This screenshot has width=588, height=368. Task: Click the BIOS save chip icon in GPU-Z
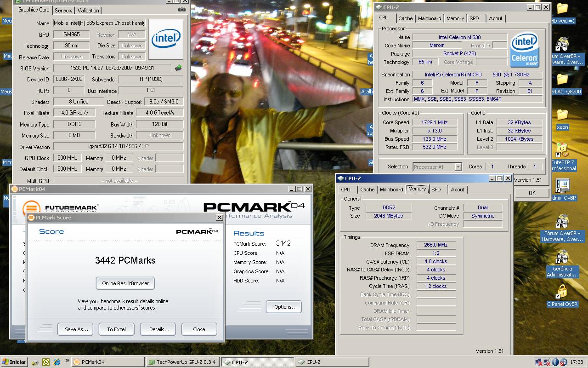178,68
